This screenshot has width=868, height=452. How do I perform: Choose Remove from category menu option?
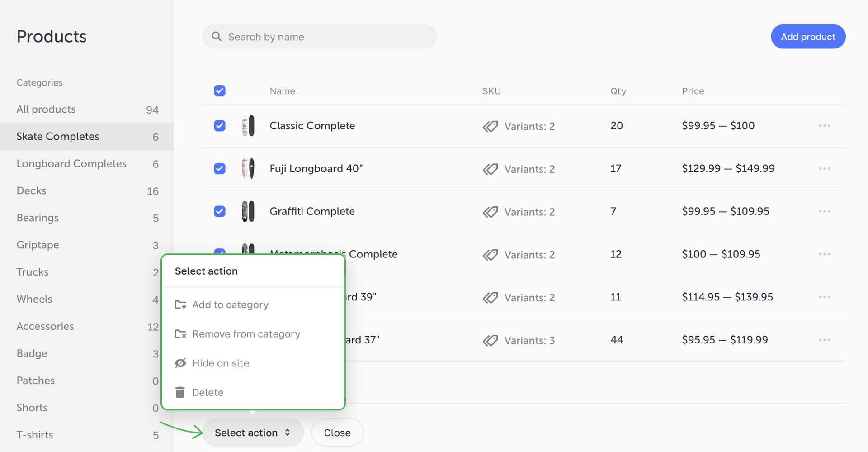[x=246, y=334]
